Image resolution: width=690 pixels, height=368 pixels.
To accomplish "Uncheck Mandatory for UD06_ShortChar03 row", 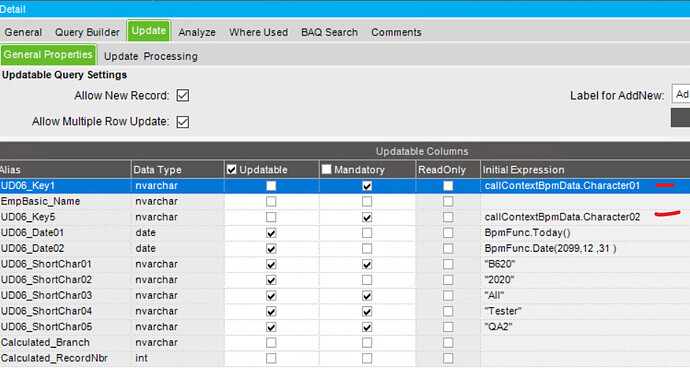I will [367, 295].
